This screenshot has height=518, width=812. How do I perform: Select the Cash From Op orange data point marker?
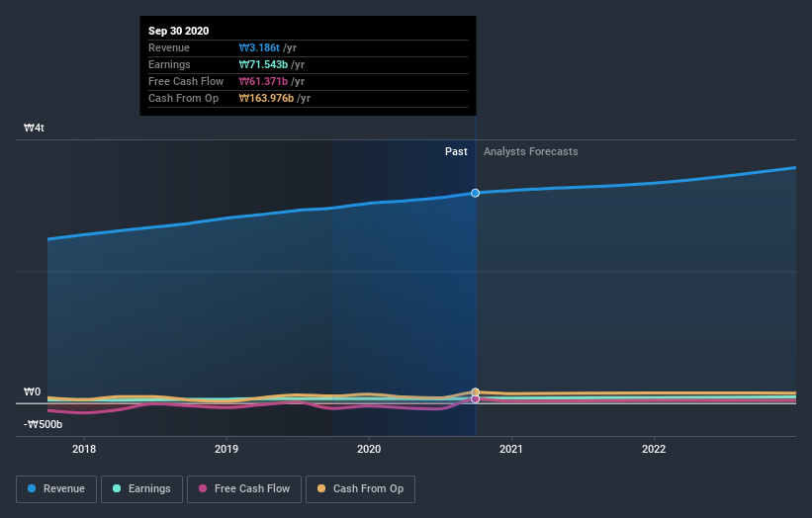pyautogui.click(x=476, y=391)
